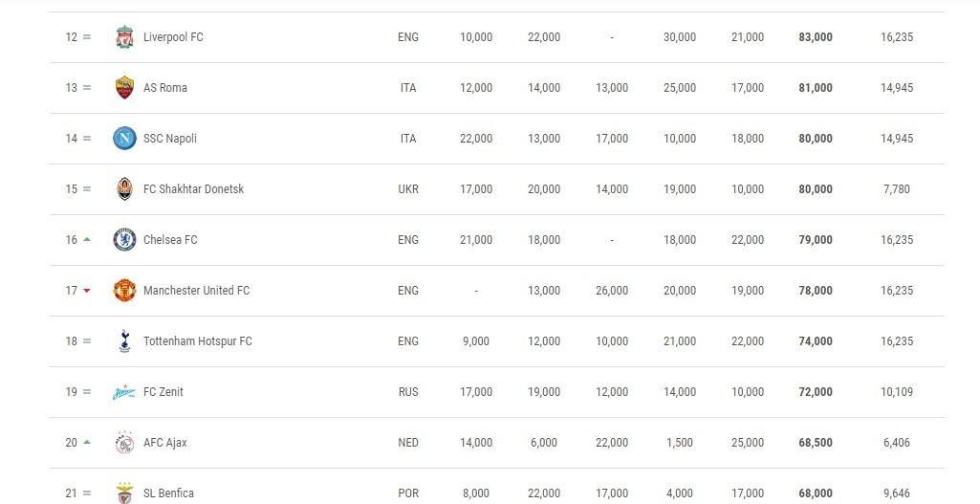Open the Chelsea FC badge icon
This screenshot has height=504, width=980.
pos(124,239)
